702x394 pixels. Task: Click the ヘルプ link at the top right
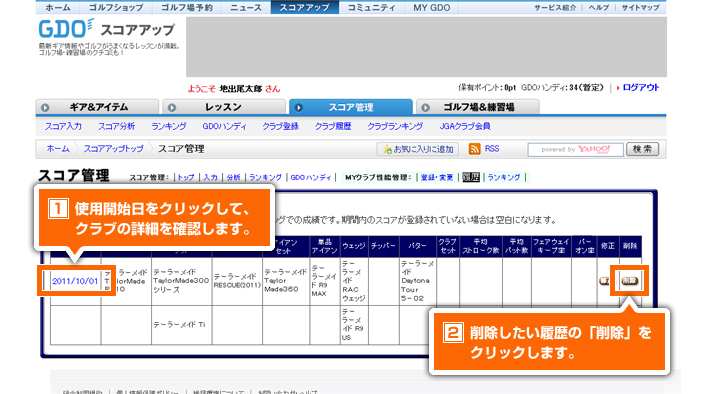pyautogui.click(x=599, y=8)
